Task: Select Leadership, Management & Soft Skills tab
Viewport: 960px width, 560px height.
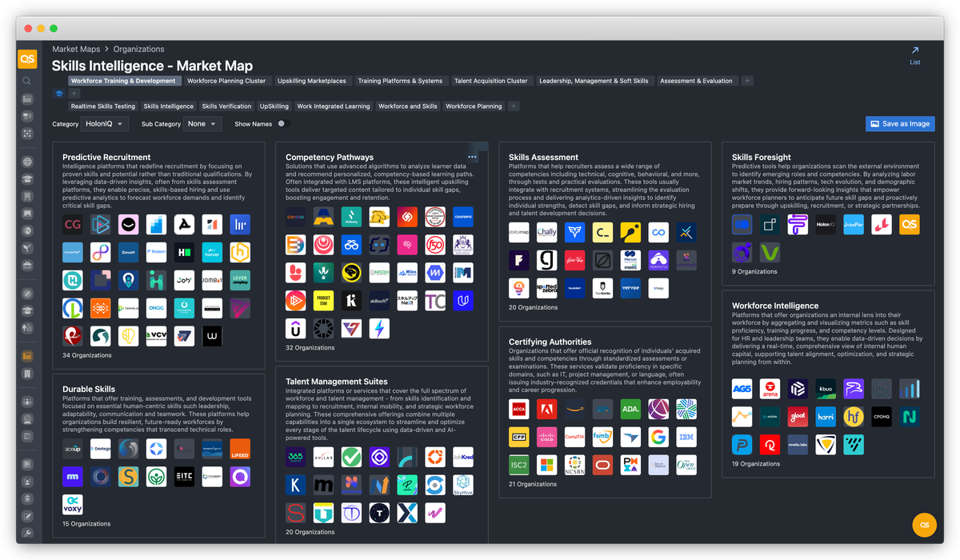Action: tap(594, 81)
